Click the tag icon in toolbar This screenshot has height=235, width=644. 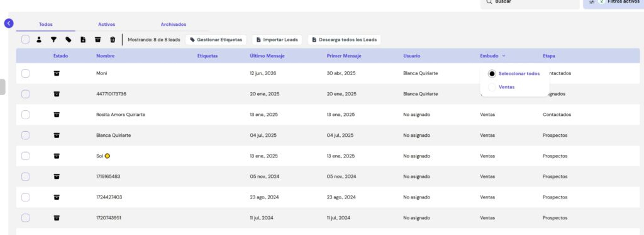tap(68, 40)
